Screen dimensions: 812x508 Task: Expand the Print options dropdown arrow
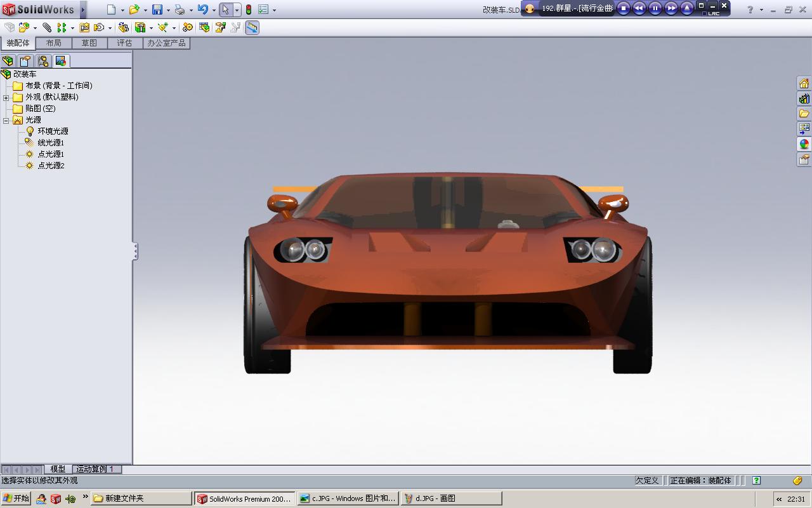191,10
